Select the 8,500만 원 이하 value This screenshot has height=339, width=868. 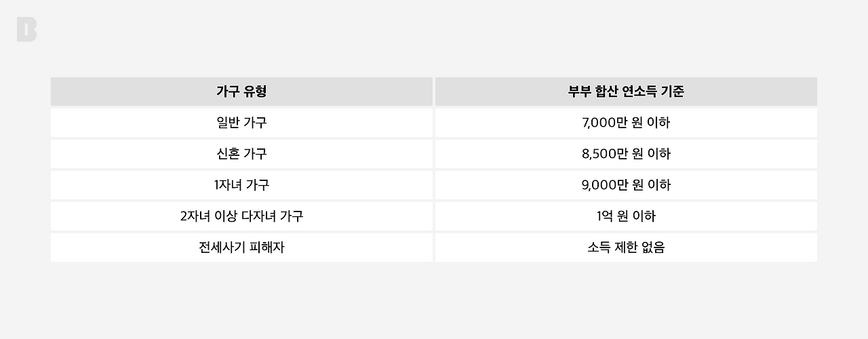pyautogui.click(x=626, y=154)
